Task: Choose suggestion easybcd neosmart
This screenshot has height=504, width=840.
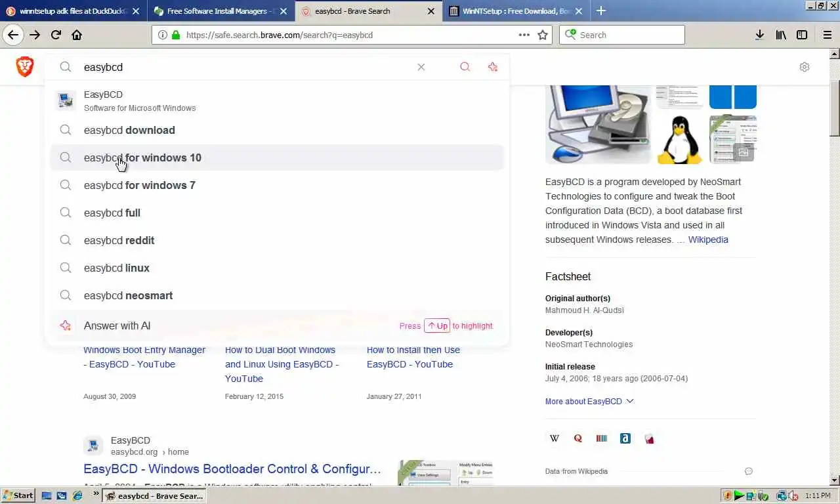Action: [277, 295]
